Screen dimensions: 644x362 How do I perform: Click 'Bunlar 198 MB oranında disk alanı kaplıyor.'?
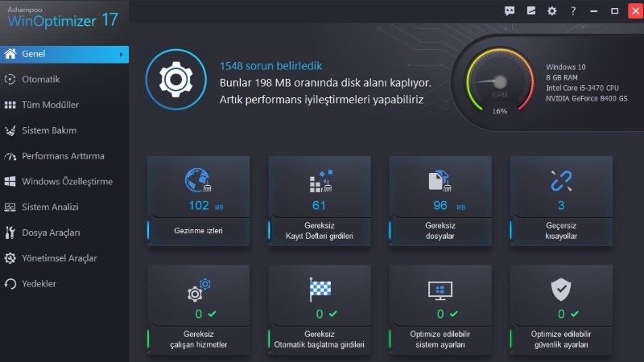(x=325, y=83)
